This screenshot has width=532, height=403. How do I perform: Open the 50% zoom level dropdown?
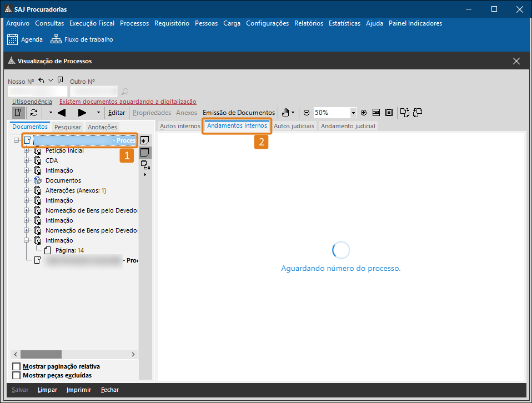[x=353, y=113]
